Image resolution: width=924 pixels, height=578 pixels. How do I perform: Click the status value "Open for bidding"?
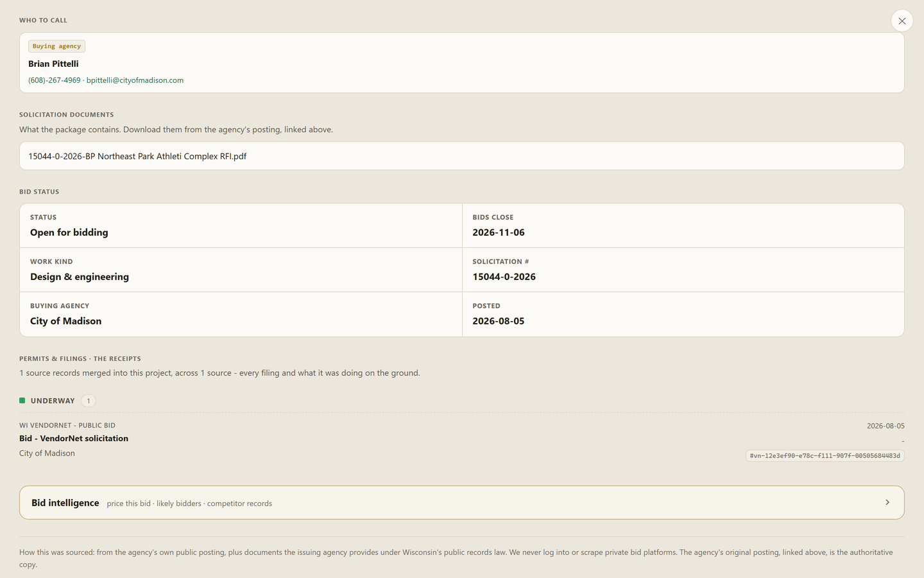[x=69, y=232]
